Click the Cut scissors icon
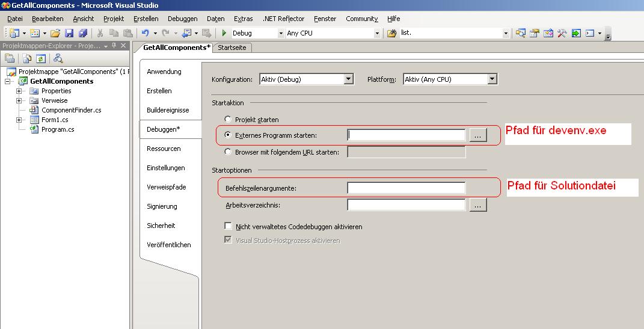Image resolution: width=644 pixels, height=329 pixels. click(x=100, y=33)
